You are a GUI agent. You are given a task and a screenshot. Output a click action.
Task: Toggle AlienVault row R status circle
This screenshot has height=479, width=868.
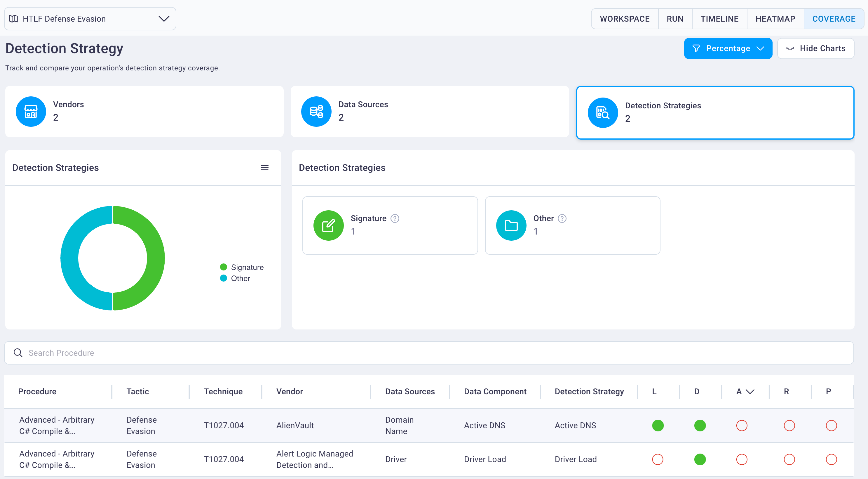tap(789, 425)
